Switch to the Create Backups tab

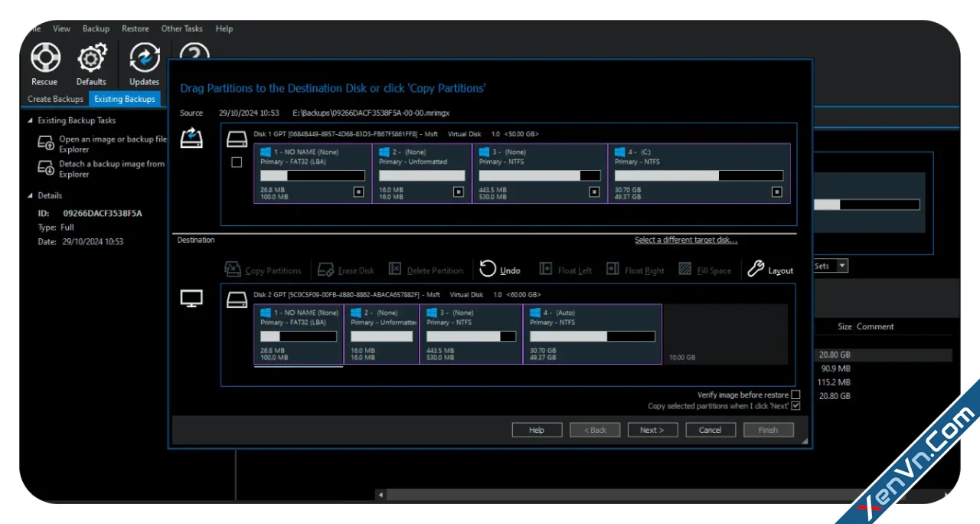coord(56,99)
